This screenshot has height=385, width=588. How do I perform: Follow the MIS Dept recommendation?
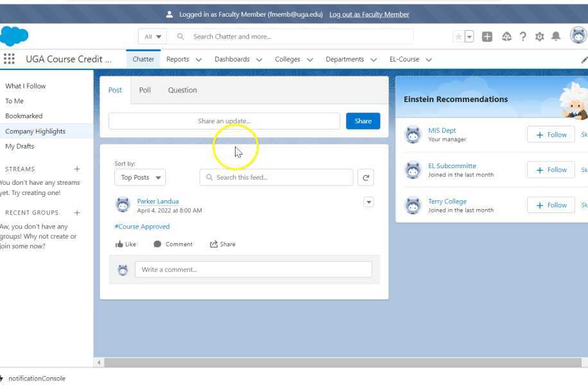[550, 134]
